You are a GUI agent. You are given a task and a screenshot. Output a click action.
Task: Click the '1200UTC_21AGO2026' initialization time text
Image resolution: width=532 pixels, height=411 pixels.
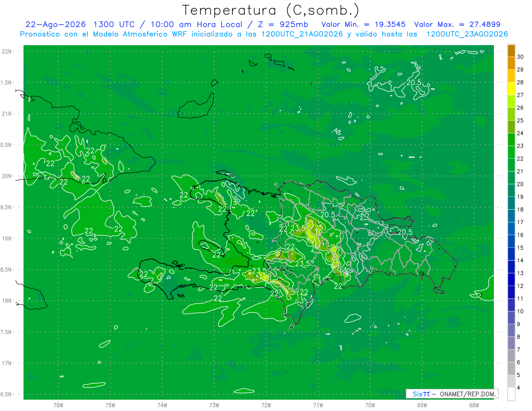(x=301, y=34)
